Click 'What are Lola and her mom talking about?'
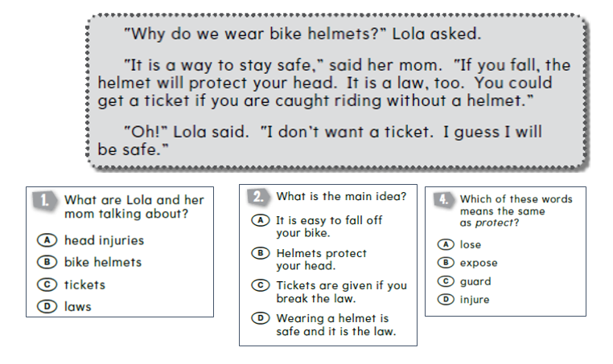Image resolution: width=613 pixels, height=364 pixels. pos(134,207)
